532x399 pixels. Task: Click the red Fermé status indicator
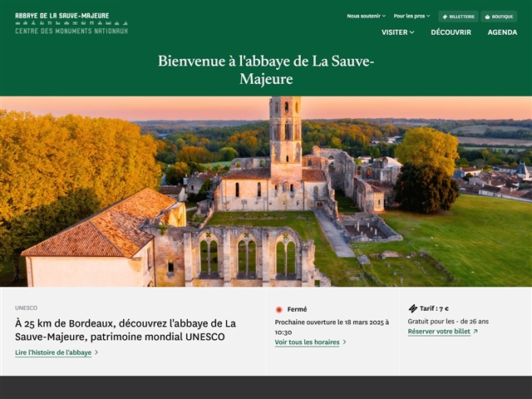pyautogui.click(x=279, y=309)
